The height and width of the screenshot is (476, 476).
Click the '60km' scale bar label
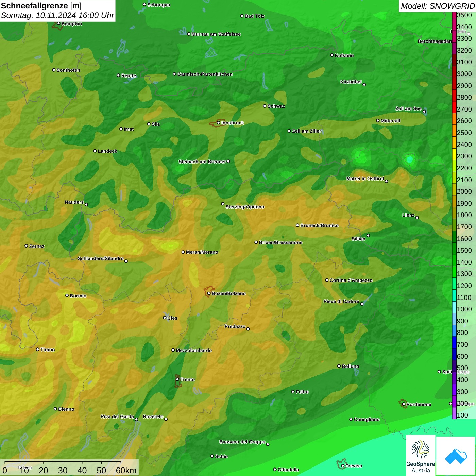click(126, 470)
